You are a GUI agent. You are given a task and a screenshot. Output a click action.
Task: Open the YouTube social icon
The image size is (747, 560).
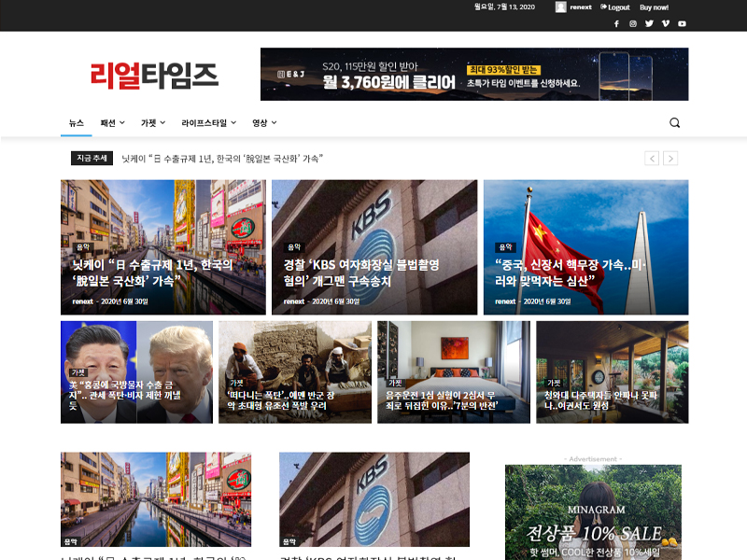(x=682, y=23)
